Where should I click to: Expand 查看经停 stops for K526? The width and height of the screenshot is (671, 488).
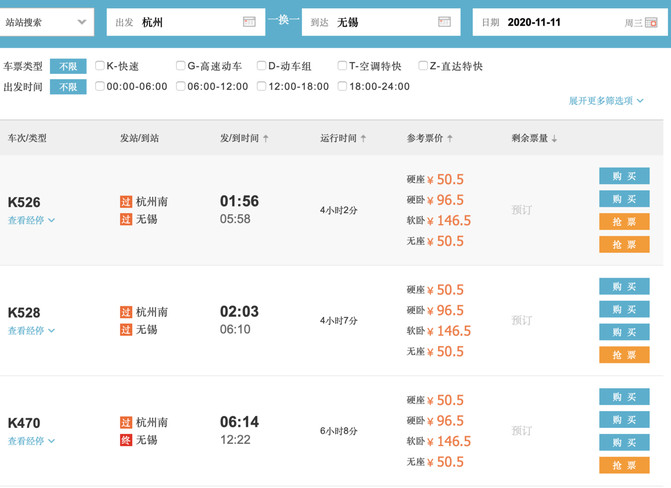[x=31, y=220]
